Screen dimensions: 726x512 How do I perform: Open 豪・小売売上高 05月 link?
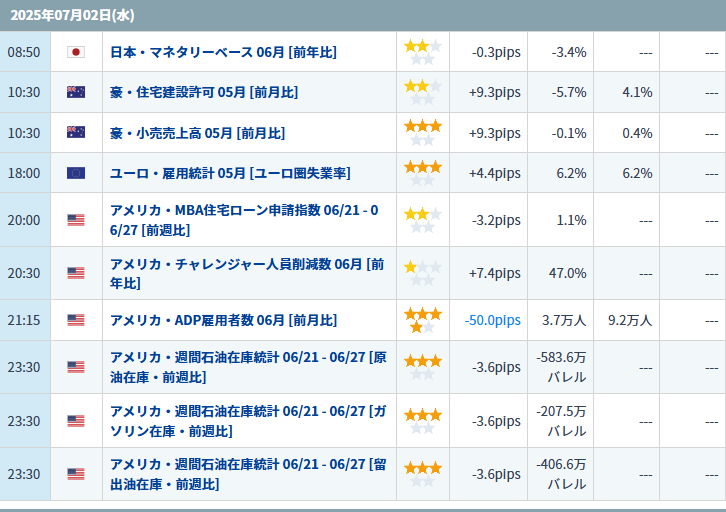(x=197, y=133)
